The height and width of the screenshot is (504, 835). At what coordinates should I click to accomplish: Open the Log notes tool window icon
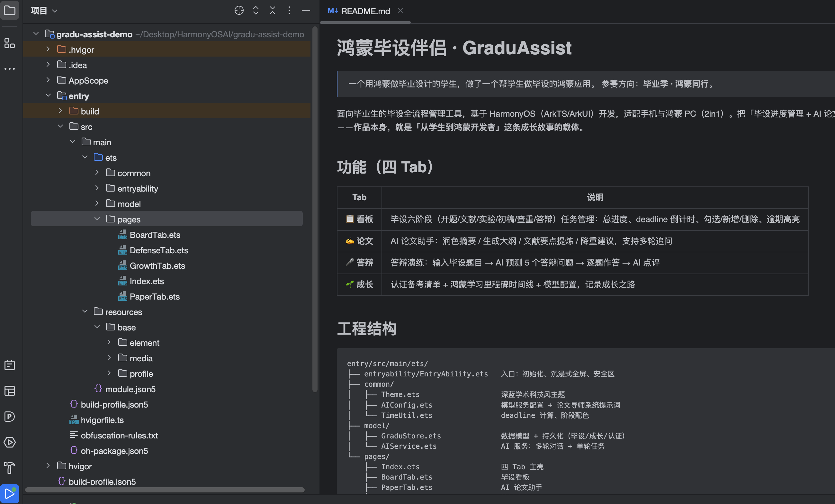pos(10,365)
